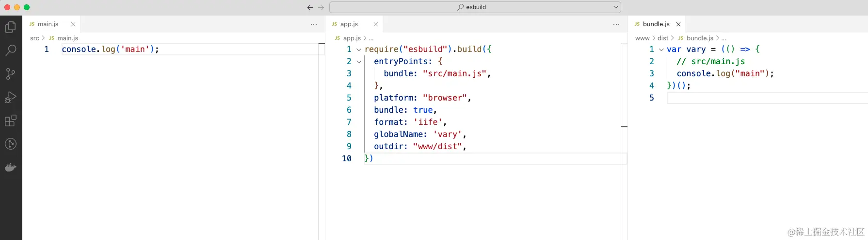This screenshot has height=240, width=868.
Task: Click the ellipsis in the bundle.js breadcrumb
Action: pyautogui.click(x=723, y=38)
